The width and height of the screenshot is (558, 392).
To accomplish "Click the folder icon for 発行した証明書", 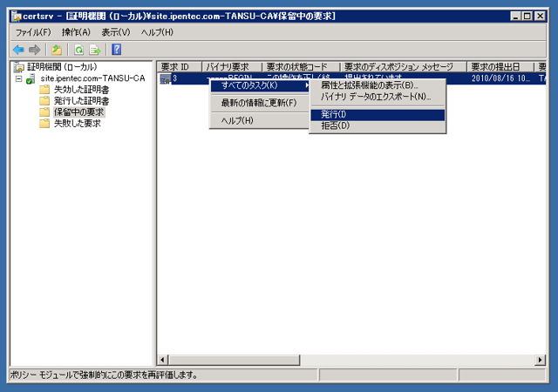I will pos(44,101).
